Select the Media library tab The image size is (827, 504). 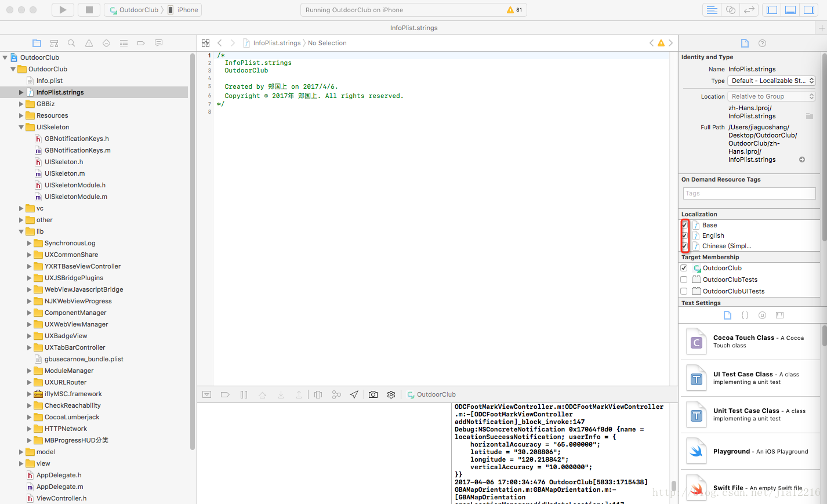click(779, 316)
